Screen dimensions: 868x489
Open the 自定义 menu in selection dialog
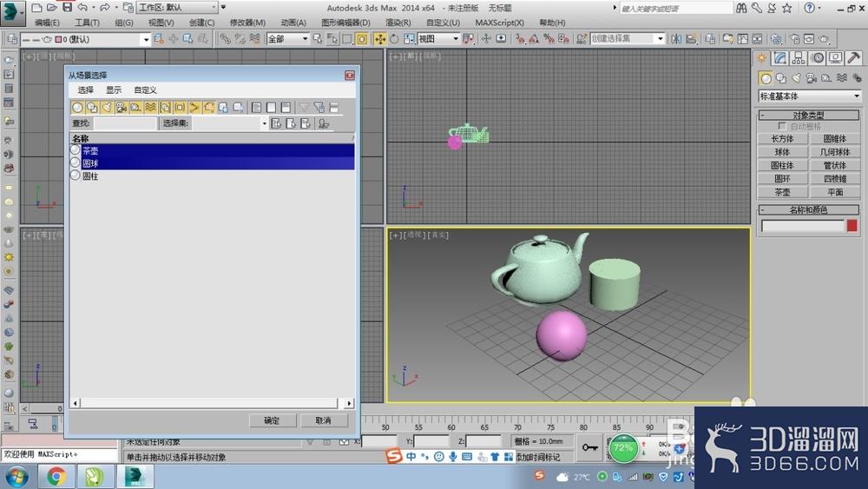point(145,89)
